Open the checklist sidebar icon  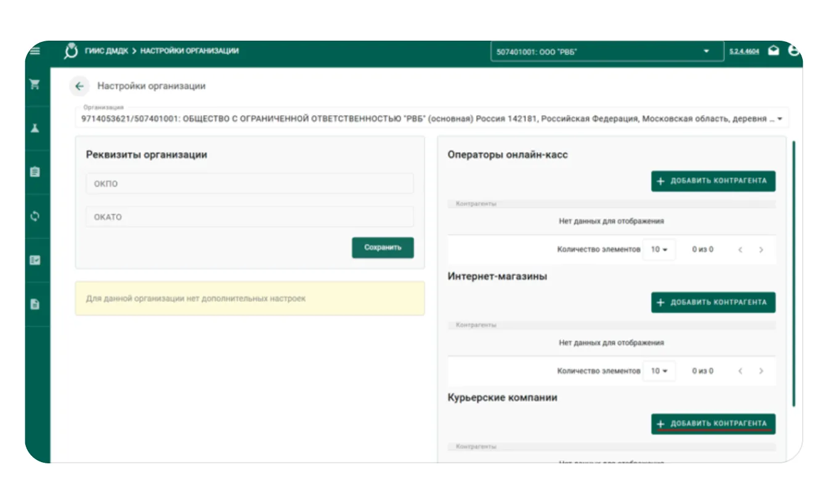point(35,260)
